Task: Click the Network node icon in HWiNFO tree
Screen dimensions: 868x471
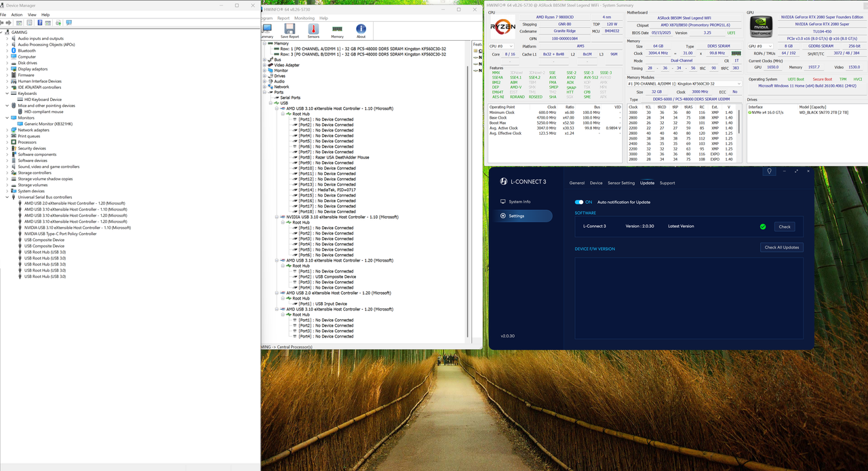Action: [271, 87]
